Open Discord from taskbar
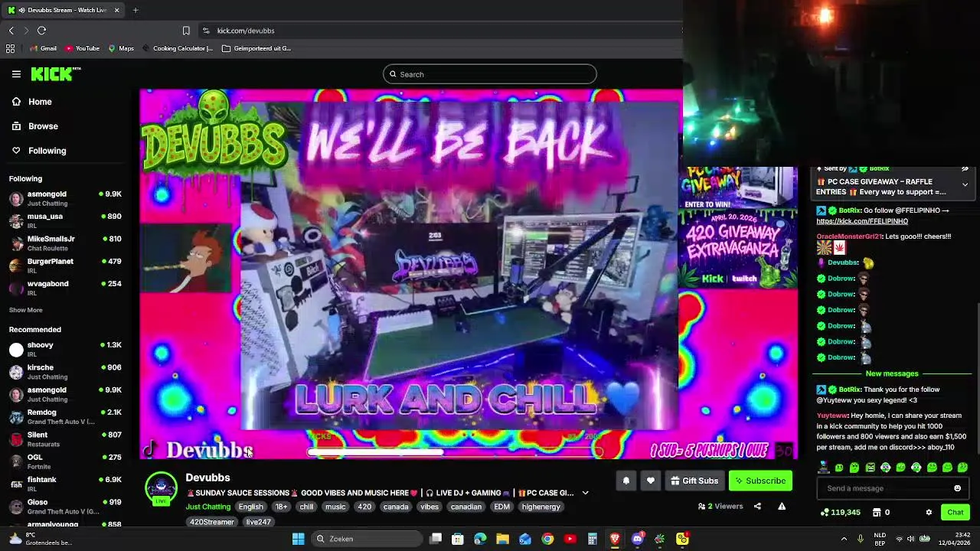Image resolution: width=980 pixels, height=551 pixels. [x=637, y=539]
